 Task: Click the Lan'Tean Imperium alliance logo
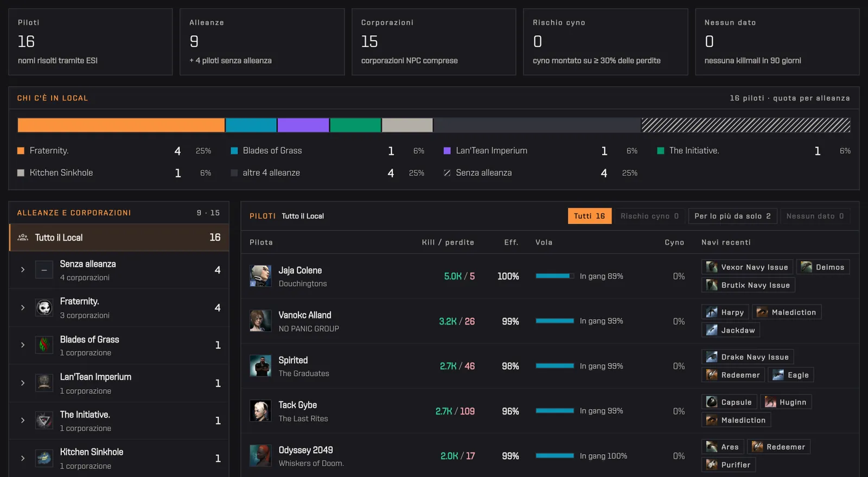pos(44,383)
